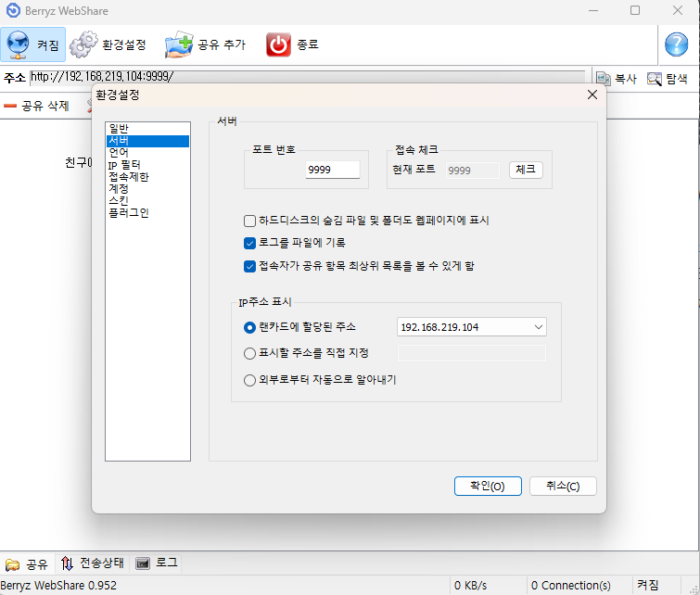Viewport: 700px width, 595px height.
Task: Open the blue help question-mark icon
Action: point(676,44)
